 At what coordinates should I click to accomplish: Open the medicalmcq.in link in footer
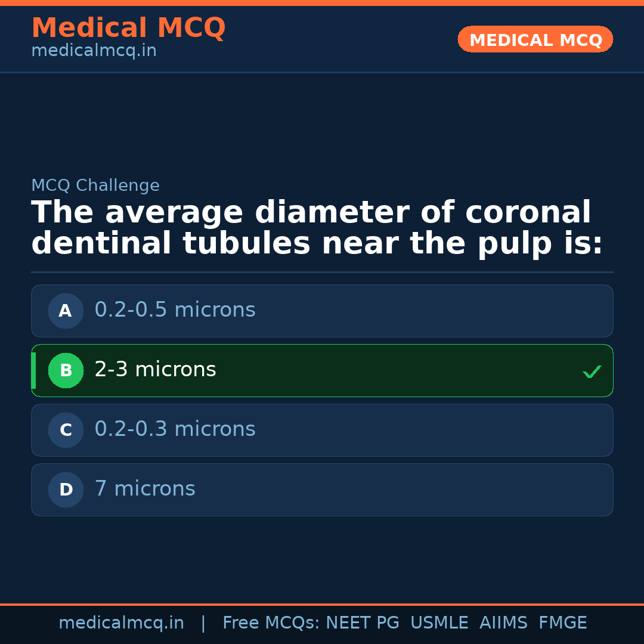pyautogui.click(x=121, y=623)
